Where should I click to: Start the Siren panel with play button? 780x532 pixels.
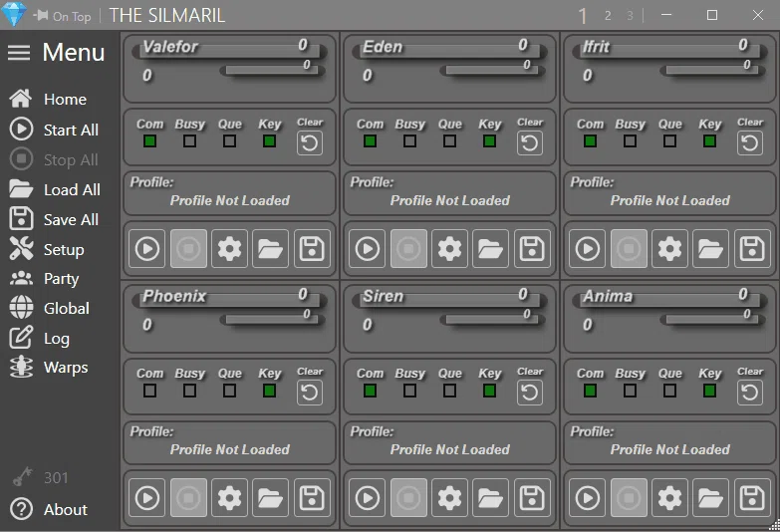[x=368, y=498]
